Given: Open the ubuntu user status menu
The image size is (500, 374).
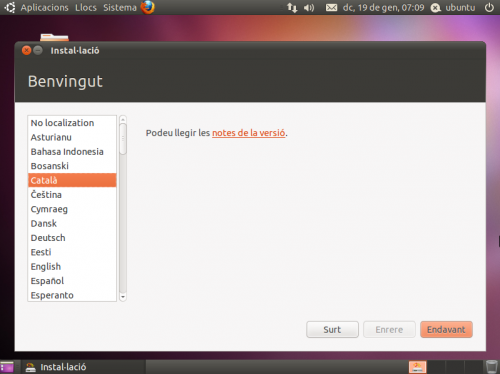Looking at the screenshot, I should 453,7.
